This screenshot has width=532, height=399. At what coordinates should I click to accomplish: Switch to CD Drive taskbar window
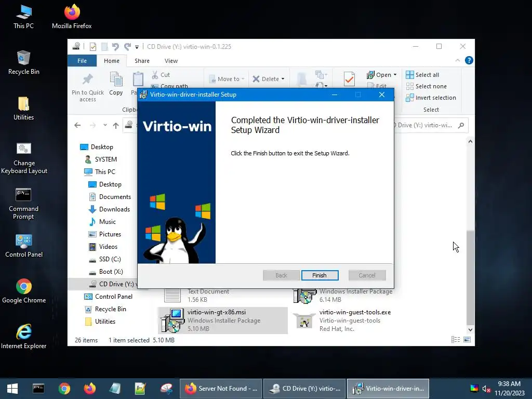[304, 389]
